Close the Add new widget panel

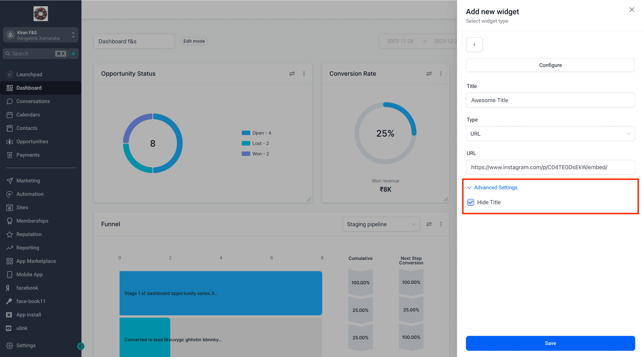(x=632, y=10)
